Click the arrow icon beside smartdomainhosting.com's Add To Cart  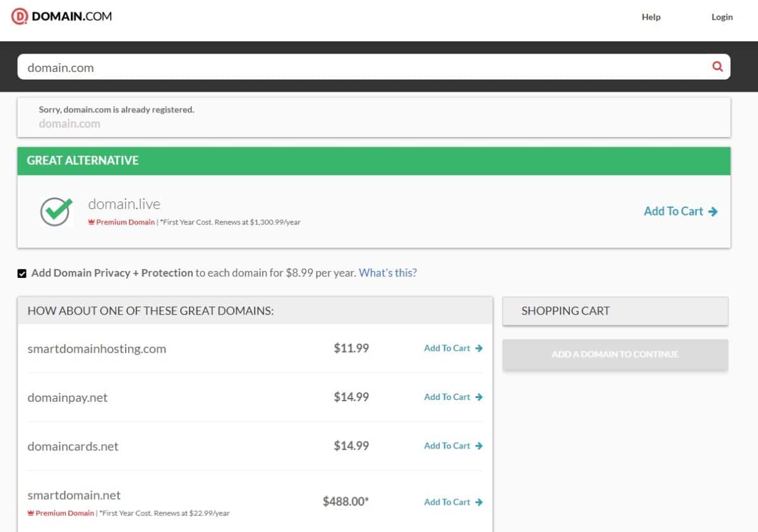(x=479, y=348)
